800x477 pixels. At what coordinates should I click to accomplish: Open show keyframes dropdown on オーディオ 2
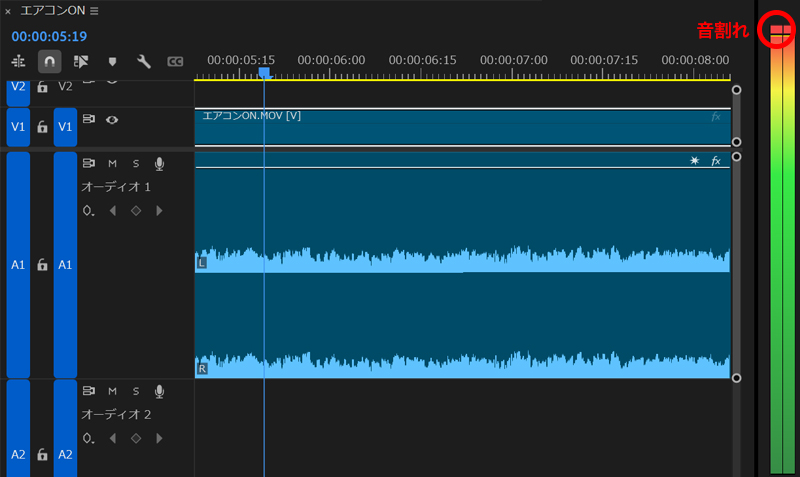pos(89,438)
